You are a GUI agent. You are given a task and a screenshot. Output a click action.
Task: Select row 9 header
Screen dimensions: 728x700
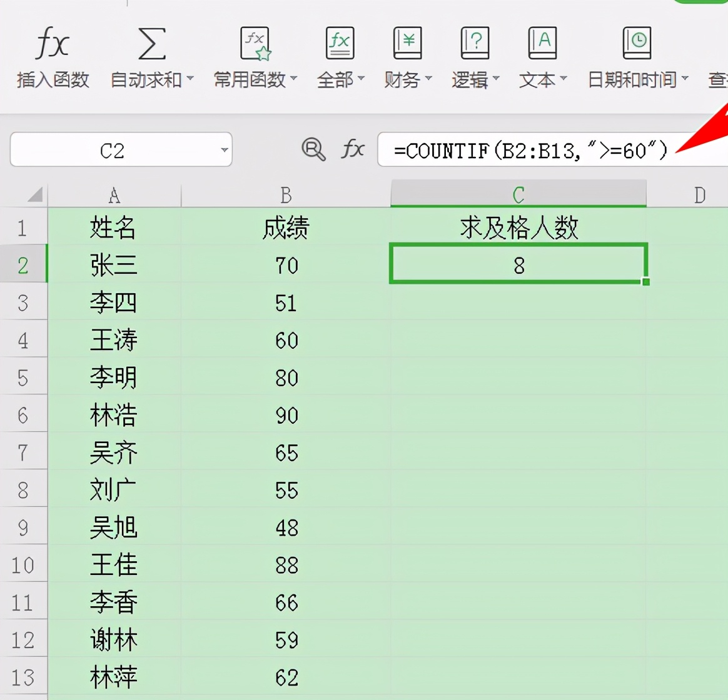23,527
